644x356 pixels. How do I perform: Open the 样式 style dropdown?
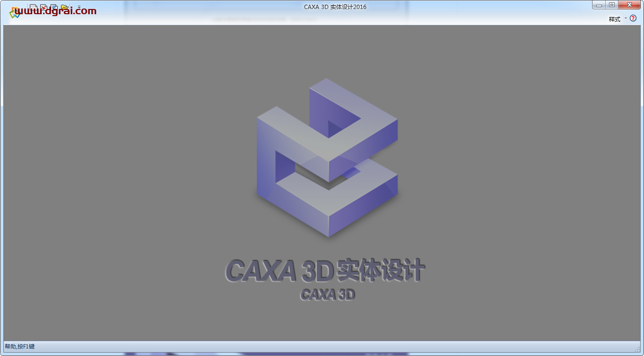click(x=618, y=19)
